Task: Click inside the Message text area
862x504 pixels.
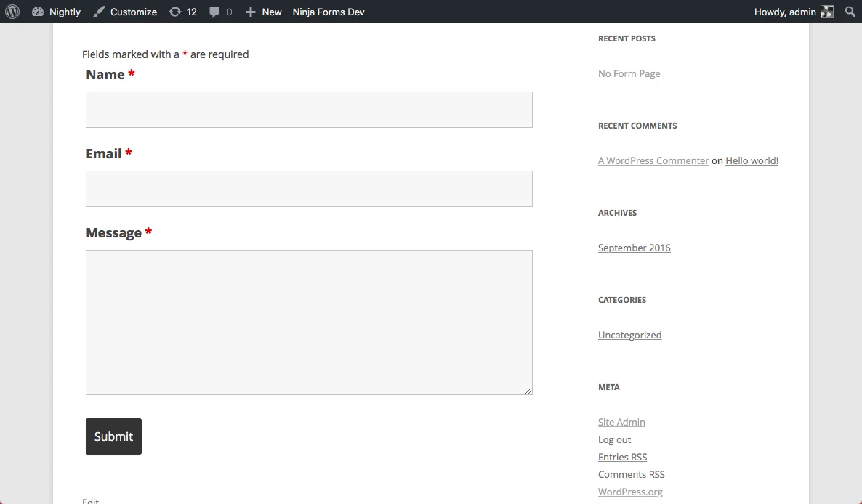Action: click(309, 322)
